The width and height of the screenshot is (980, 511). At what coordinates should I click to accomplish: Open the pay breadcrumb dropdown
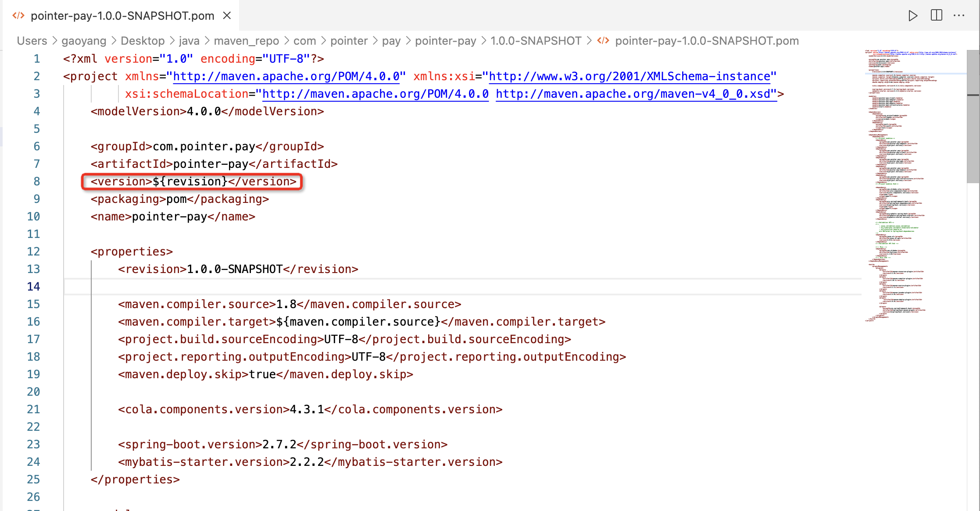click(392, 40)
